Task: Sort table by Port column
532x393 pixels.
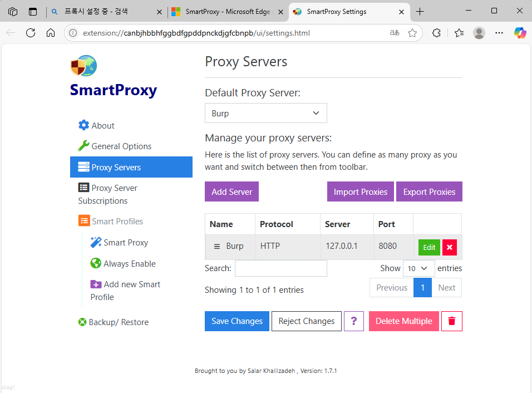Action: [x=393, y=224]
